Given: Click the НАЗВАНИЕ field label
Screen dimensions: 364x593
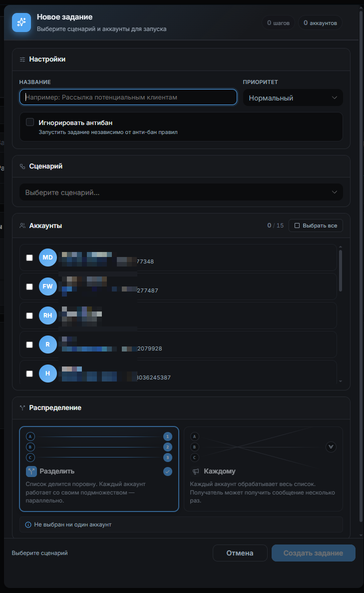Looking at the screenshot, I should [35, 82].
